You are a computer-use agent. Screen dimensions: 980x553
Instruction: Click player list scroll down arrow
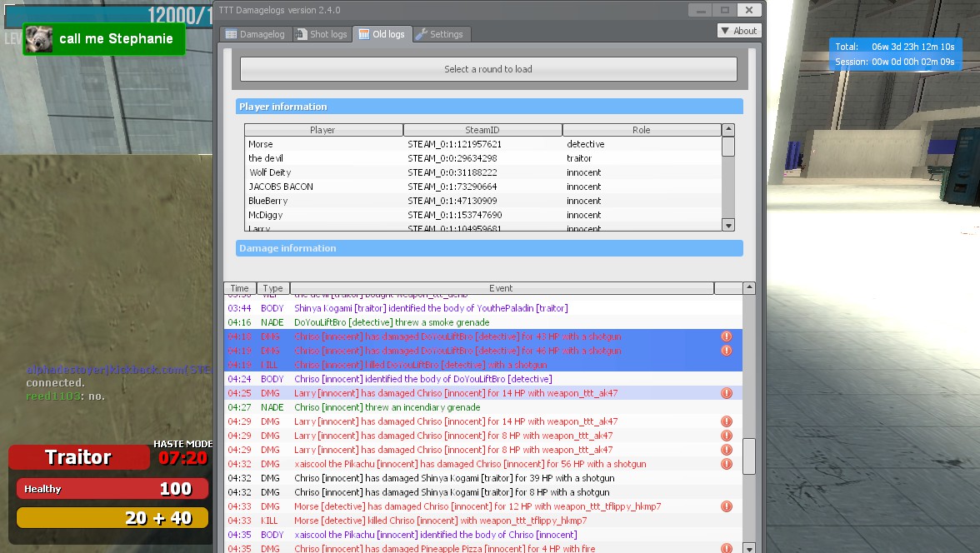pos(728,225)
